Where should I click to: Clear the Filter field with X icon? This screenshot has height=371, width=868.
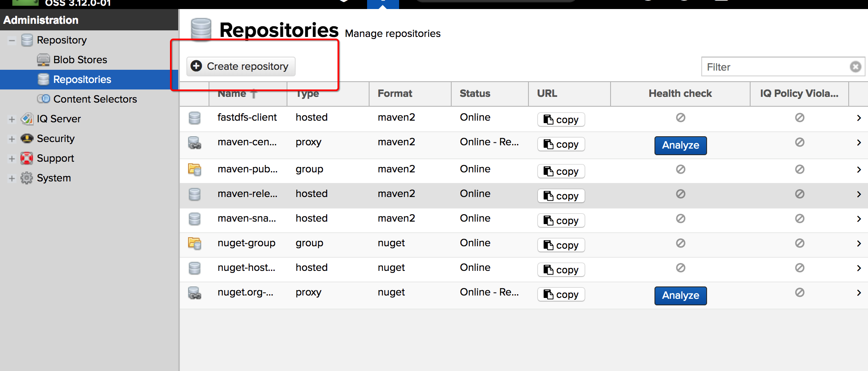[855, 67]
